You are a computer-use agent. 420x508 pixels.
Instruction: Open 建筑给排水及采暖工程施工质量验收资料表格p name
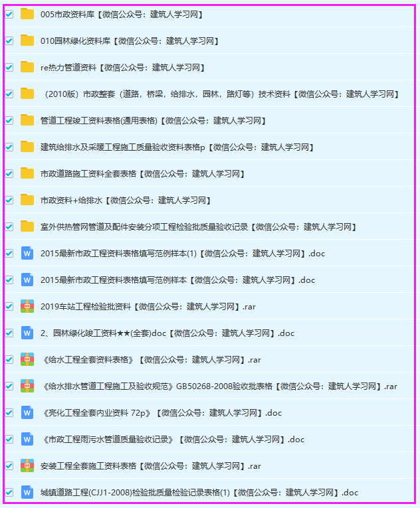(x=177, y=147)
